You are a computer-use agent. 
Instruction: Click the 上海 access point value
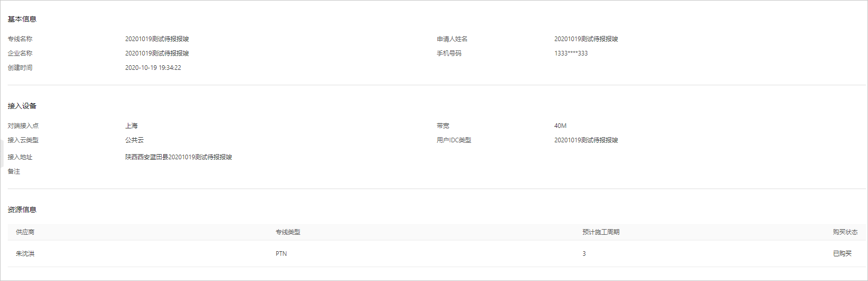coord(131,126)
